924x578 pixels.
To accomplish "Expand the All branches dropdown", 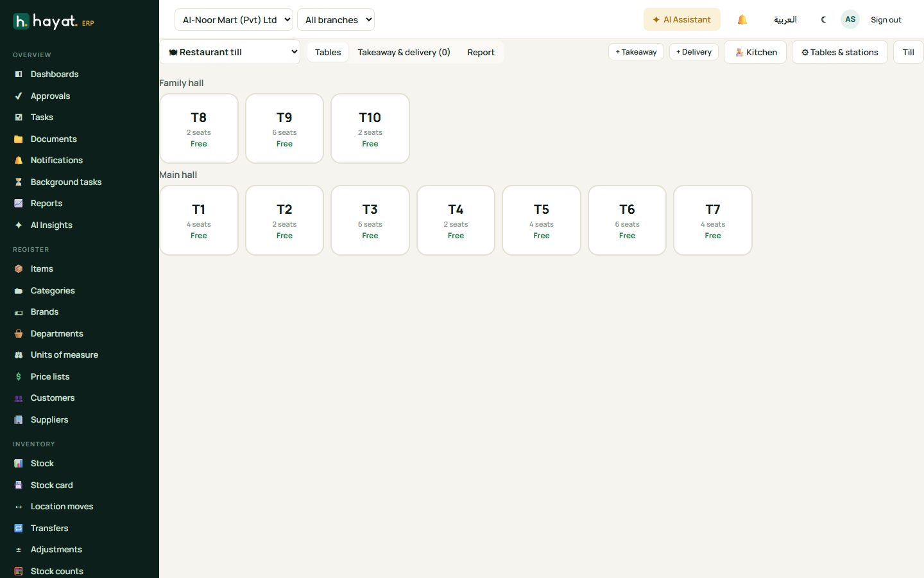I will tap(336, 20).
